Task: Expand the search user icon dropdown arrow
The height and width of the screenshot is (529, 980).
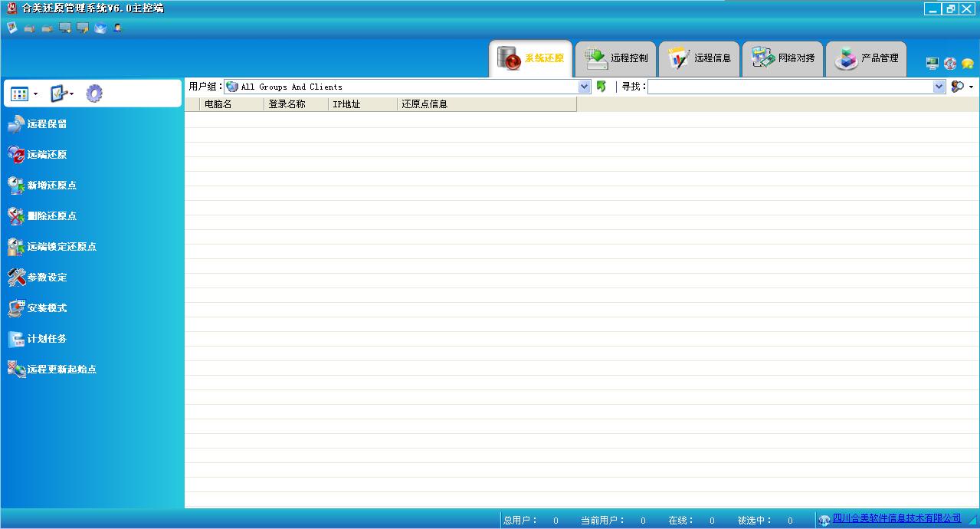Action: pos(972,87)
